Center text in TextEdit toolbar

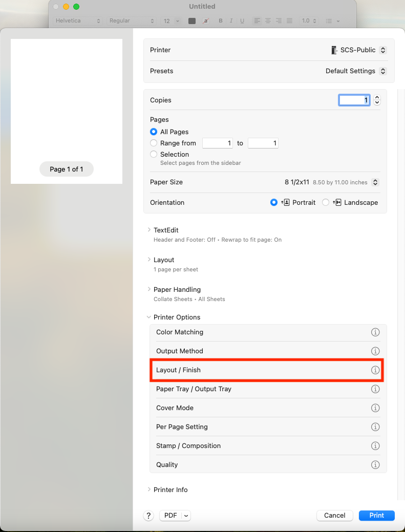pyautogui.click(x=268, y=20)
